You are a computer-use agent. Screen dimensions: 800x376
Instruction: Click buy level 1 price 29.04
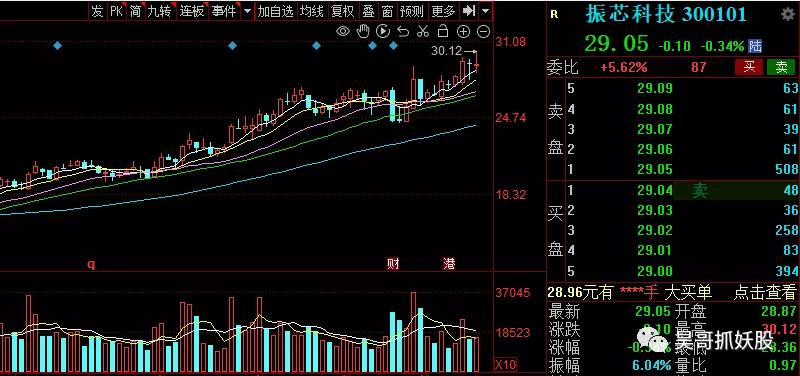(x=655, y=190)
